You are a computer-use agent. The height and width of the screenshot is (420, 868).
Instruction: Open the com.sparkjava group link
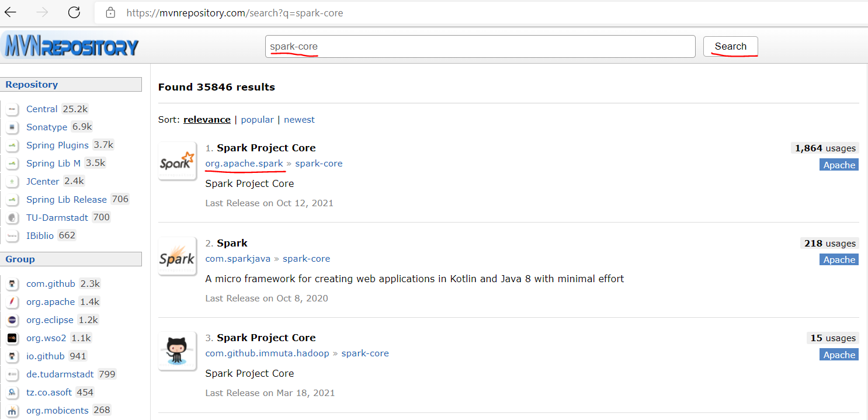(x=238, y=259)
